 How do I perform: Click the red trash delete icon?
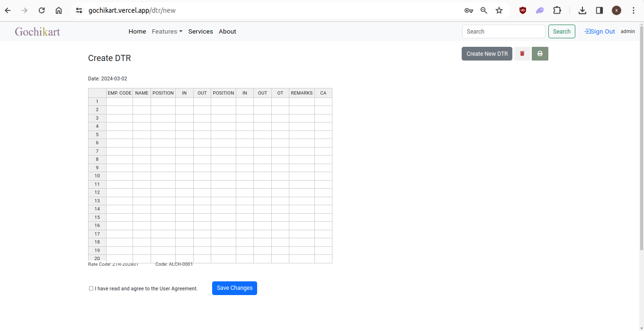tap(522, 54)
